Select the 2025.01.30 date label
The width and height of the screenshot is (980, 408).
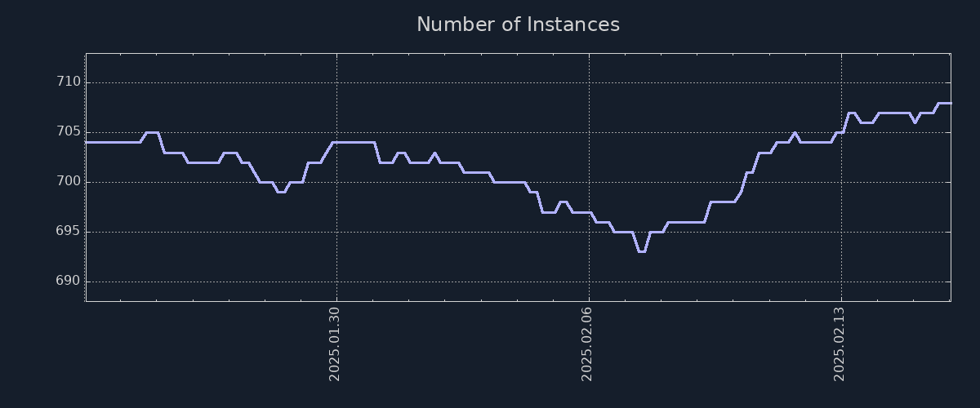334,344
